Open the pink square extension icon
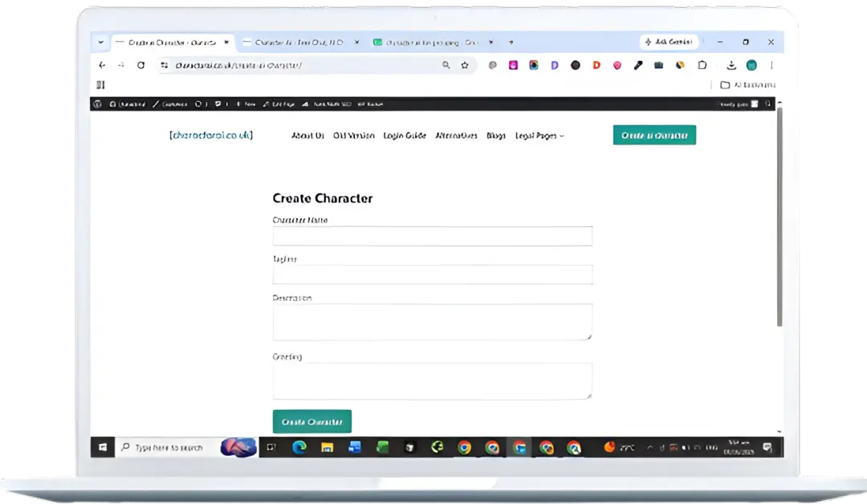The width and height of the screenshot is (867, 504). tap(513, 65)
